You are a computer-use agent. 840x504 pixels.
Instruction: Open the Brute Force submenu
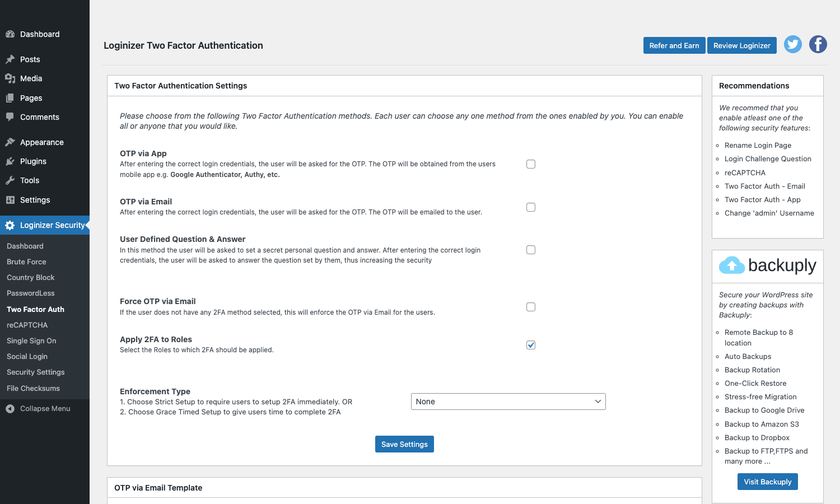[26, 262]
